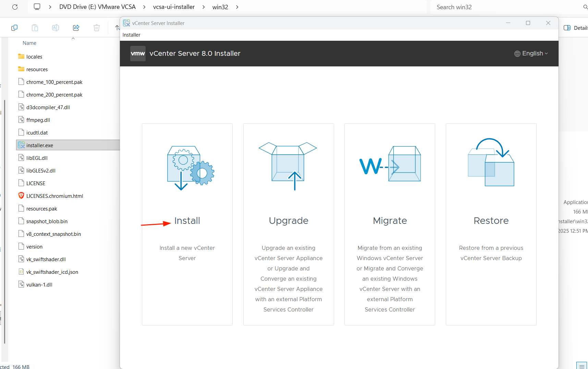Image resolution: width=588 pixels, height=369 pixels.
Task: Click DVD Drive (E:) VMware VCSA breadcrumb
Action: coord(97,7)
